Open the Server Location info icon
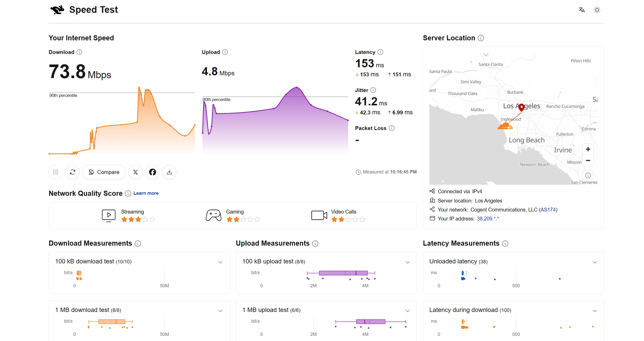The image size is (644, 341). tap(481, 38)
